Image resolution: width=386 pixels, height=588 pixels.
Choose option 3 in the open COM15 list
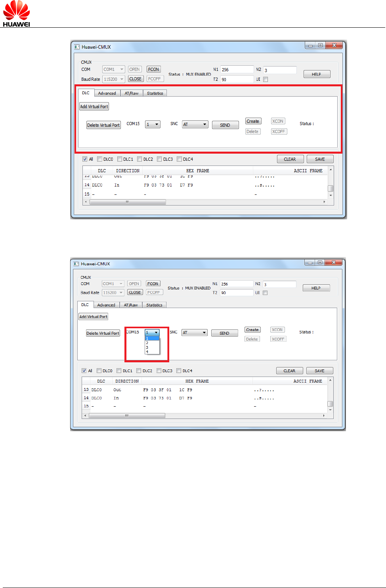pyautogui.click(x=152, y=347)
